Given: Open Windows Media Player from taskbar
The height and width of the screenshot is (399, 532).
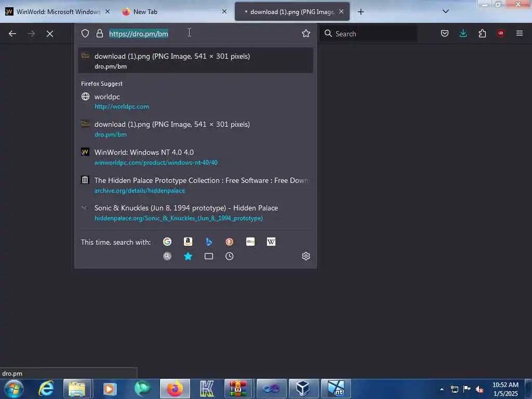Looking at the screenshot, I should coord(110,389).
